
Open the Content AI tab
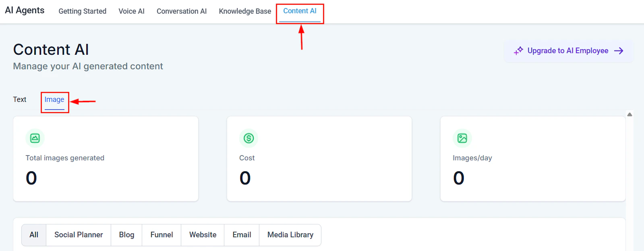click(300, 11)
